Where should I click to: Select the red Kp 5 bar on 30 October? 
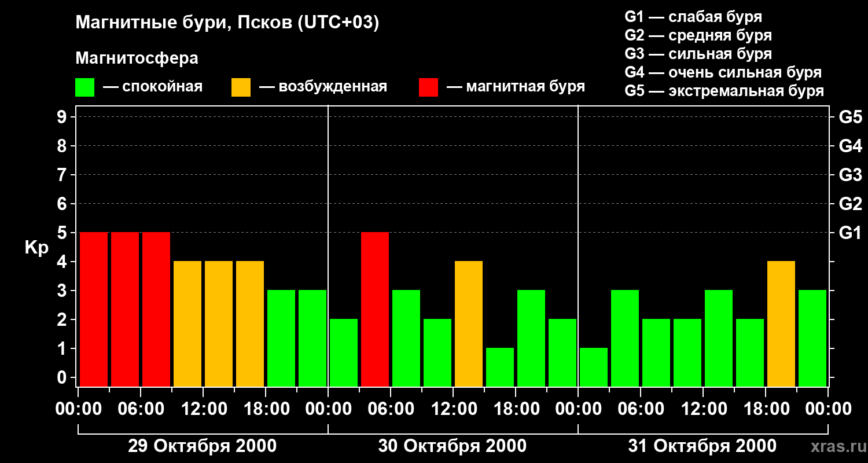pos(375,309)
